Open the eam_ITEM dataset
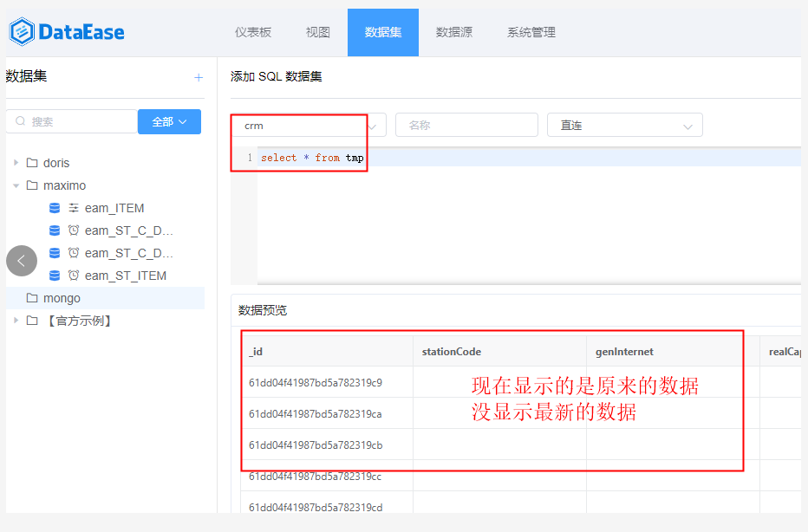The image size is (808, 532). click(114, 208)
